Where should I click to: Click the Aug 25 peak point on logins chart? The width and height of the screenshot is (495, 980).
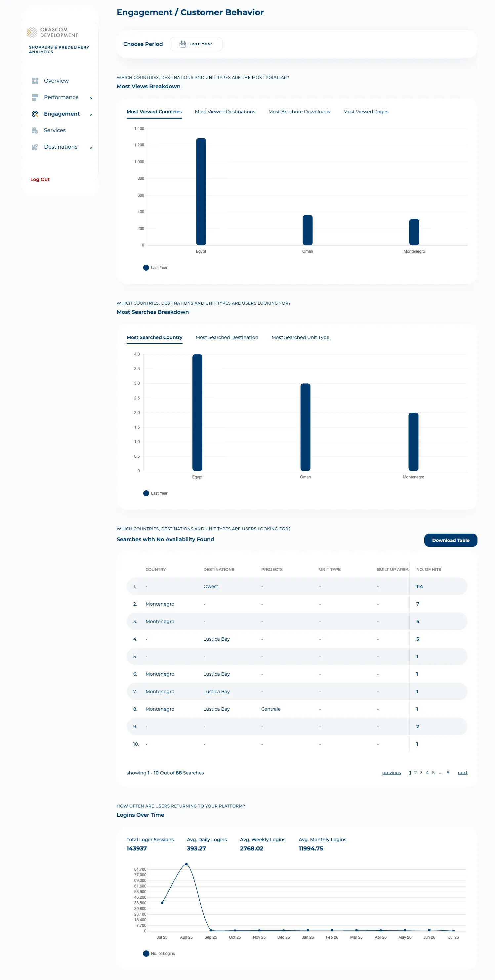coord(186,864)
